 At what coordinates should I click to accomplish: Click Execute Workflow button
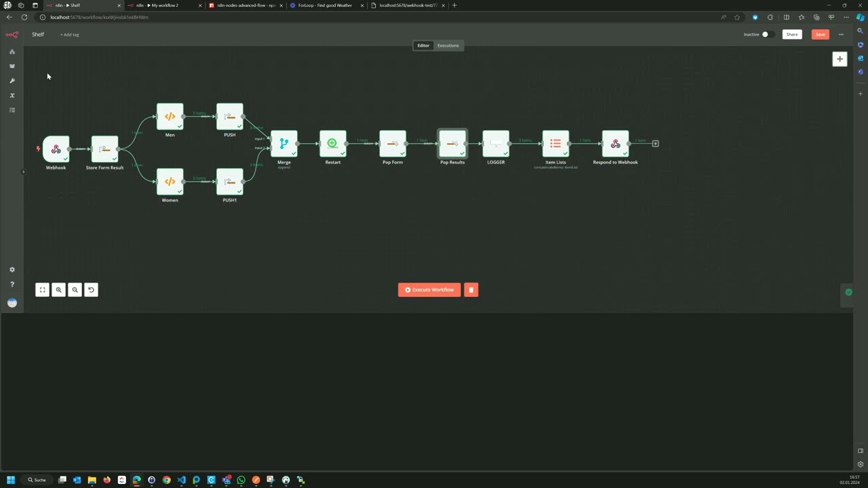[x=429, y=290]
